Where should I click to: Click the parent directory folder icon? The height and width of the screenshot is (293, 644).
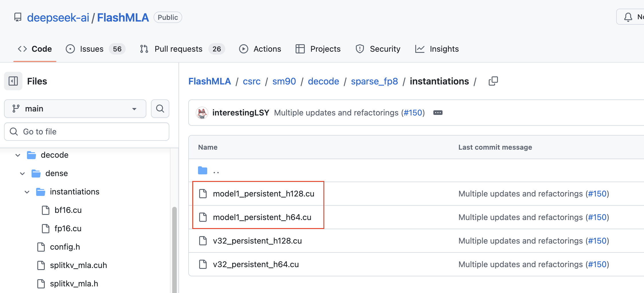pos(203,171)
